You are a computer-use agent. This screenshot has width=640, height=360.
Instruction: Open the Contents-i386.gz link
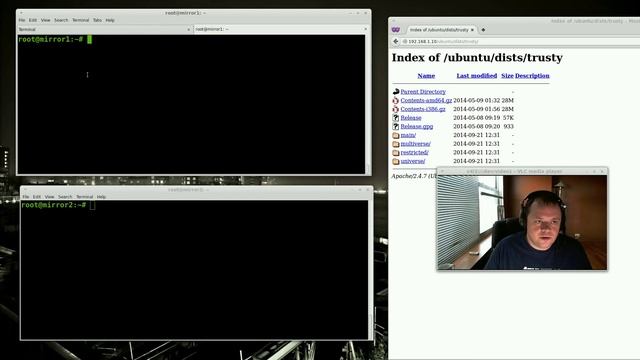coord(423,109)
